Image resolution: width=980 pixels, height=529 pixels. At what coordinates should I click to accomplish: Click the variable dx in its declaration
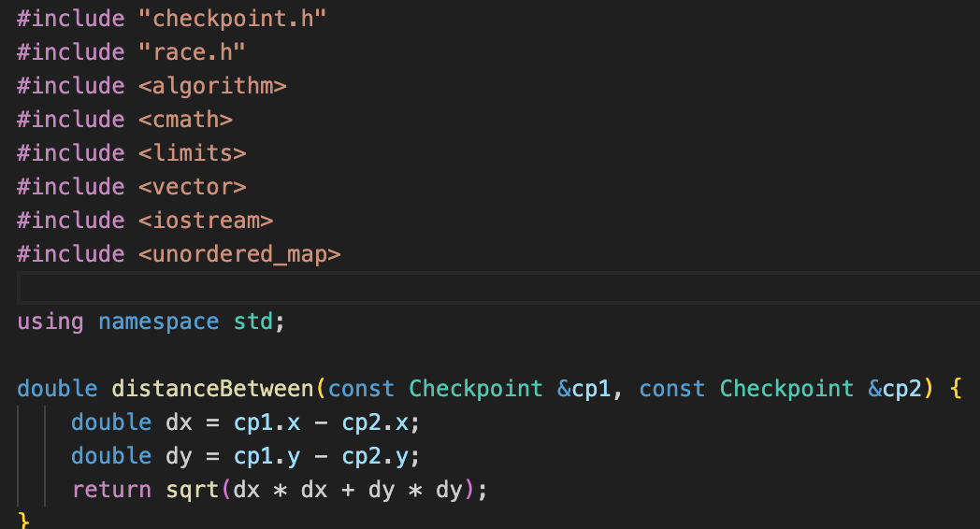click(x=179, y=422)
